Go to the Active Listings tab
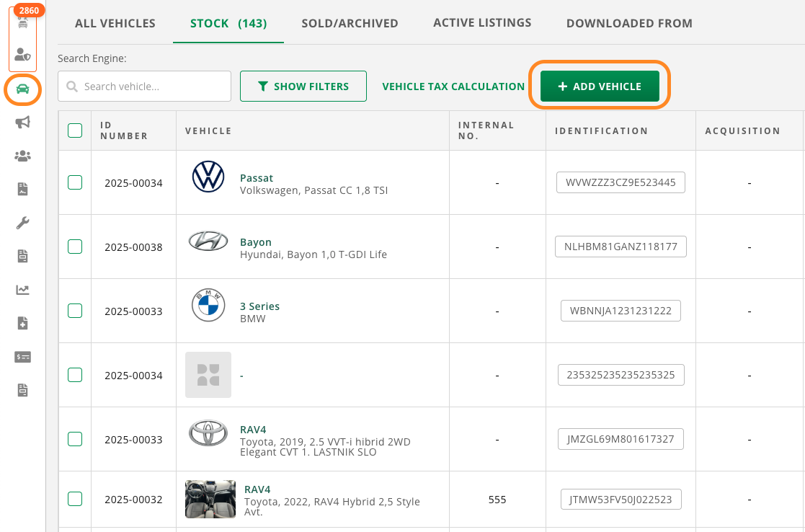The width and height of the screenshot is (805, 532). (x=482, y=22)
